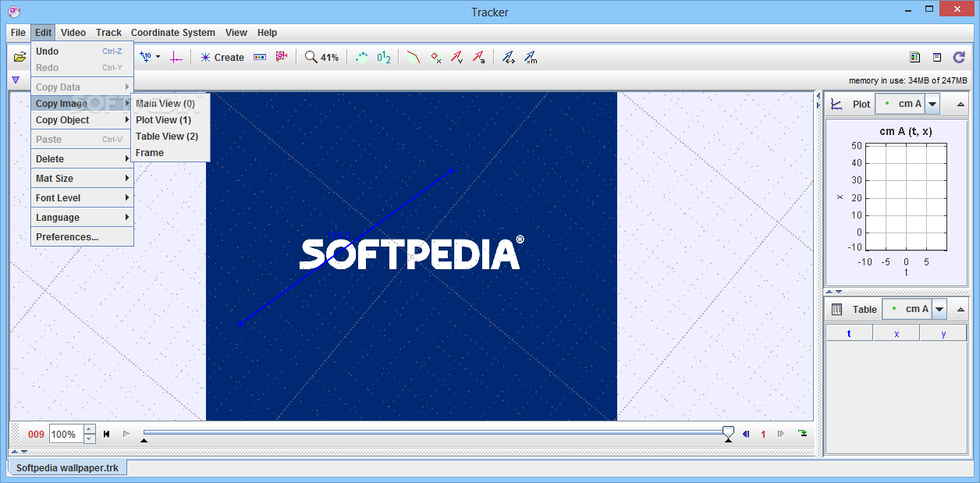Viewport: 980px width, 483px height.
Task: Expand the Mat Size submenu
Action: click(x=82, y=179)
